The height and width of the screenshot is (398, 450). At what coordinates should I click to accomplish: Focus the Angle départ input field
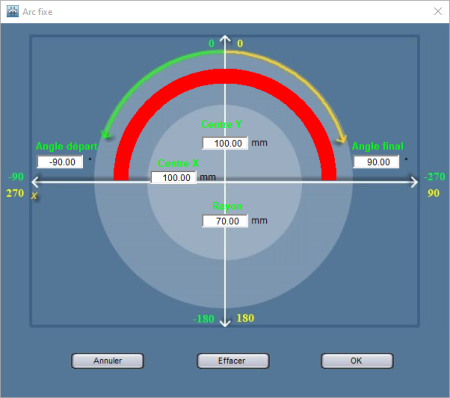[60, 162]
